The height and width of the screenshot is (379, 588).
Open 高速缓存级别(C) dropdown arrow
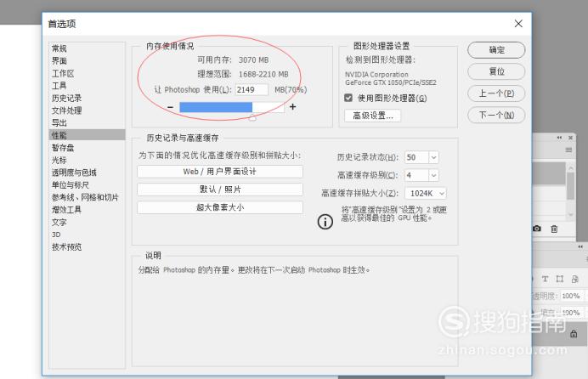(433, 175)
